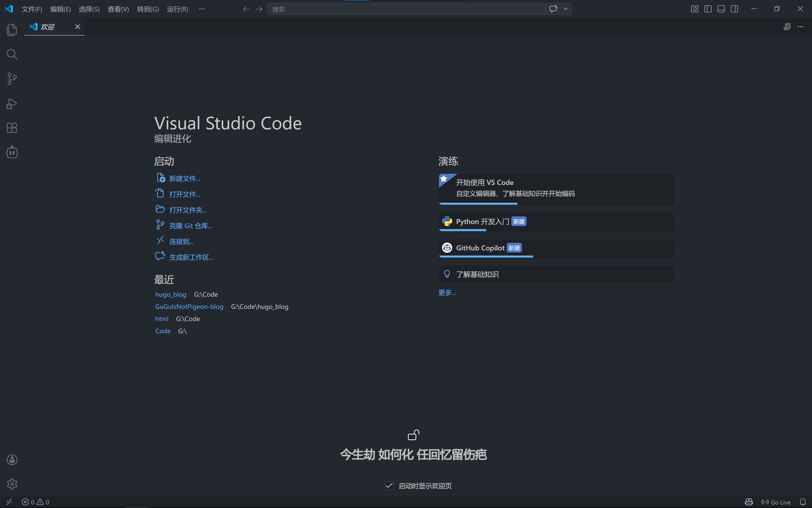Start Go Live server from status bar
Image resolution: width=812 pixels, height=508 pixels.
point(776,502)
